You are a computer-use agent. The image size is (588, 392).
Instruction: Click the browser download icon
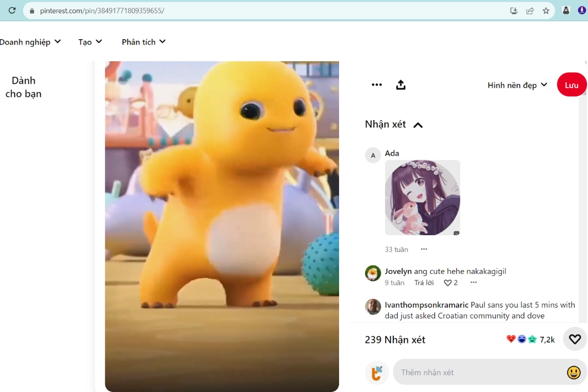tap(514, 10)
